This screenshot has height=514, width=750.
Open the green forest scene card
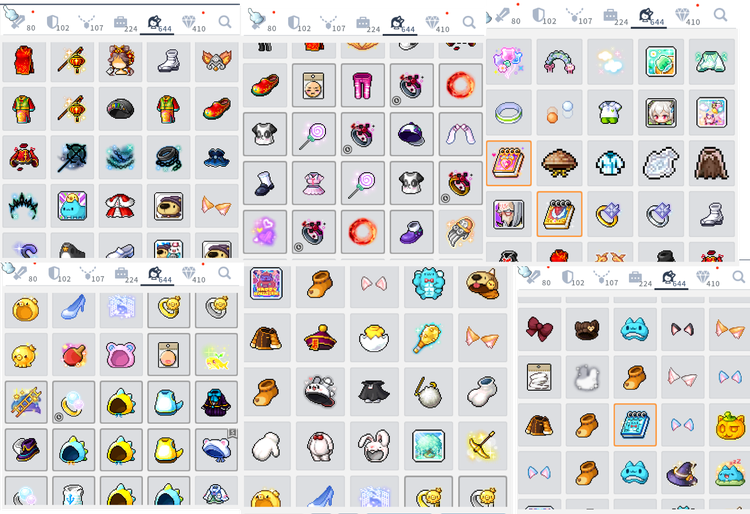click(428, 446)
